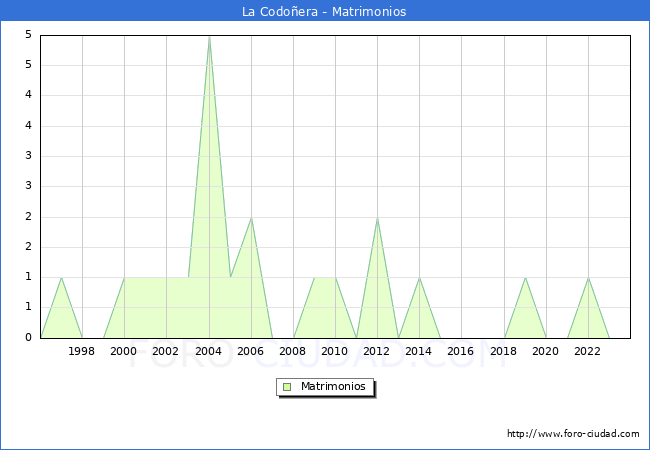Screen dimensions: 650x450
Task: Click the 2000 x-axis label
Action: (x=124, y=351)
